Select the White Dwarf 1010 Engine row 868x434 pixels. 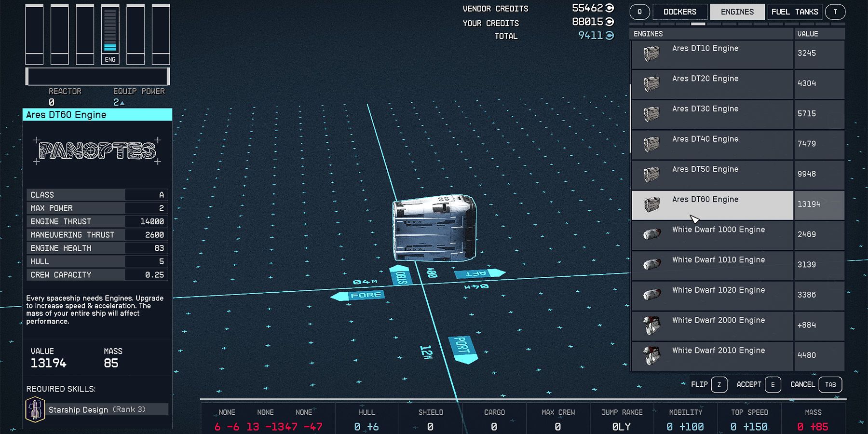[738, 266]
